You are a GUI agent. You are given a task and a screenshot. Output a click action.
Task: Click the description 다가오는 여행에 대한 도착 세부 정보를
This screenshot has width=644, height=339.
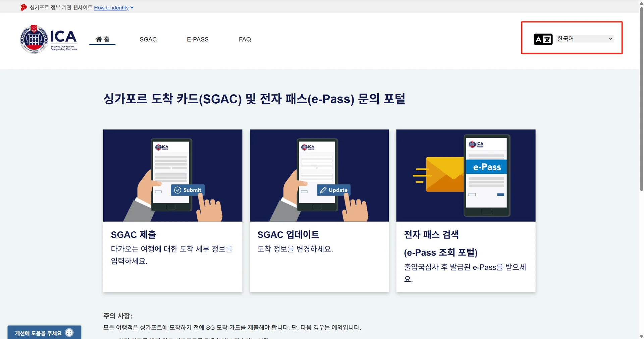pyautogui.click(x=172, y=255)
